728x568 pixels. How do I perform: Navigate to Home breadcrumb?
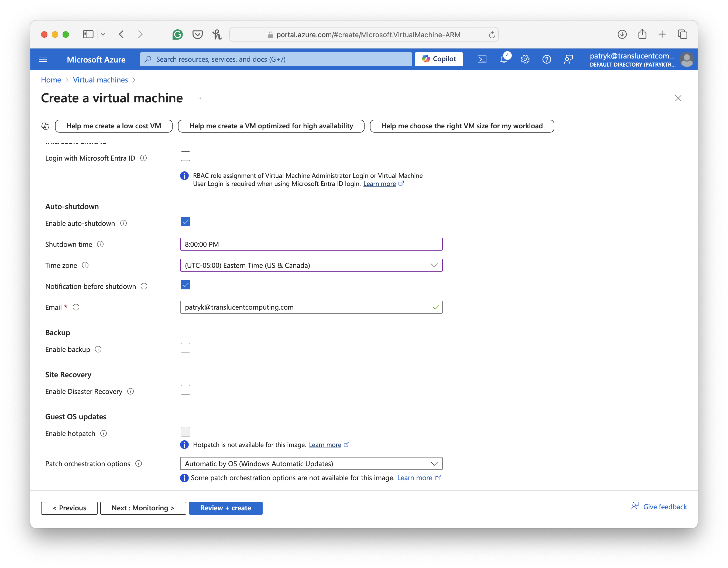point(51,80)
